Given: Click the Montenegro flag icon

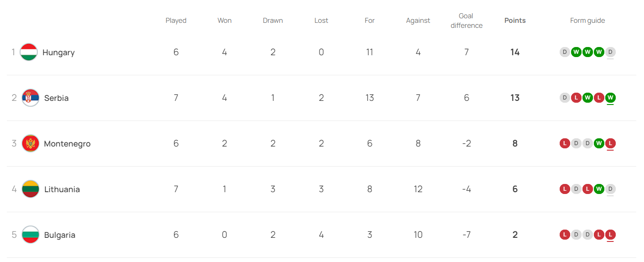Looking at the screenshot, I should click(x=31, y=143).
